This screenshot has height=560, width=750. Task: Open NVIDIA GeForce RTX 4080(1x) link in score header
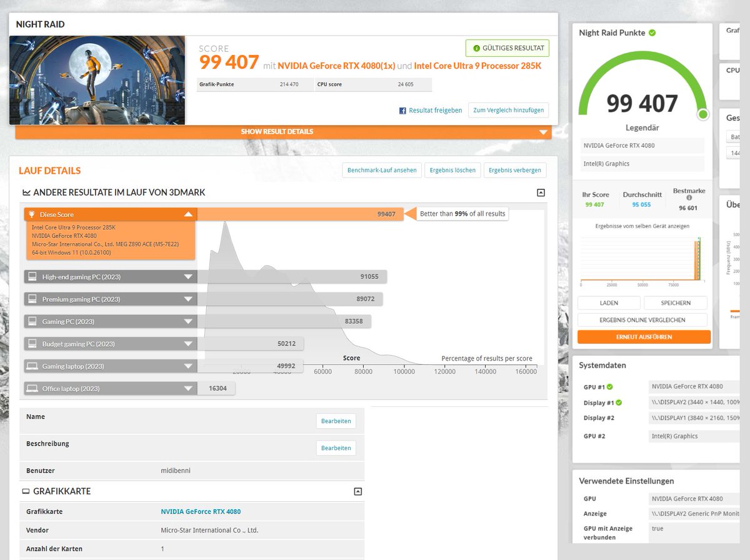336,66
